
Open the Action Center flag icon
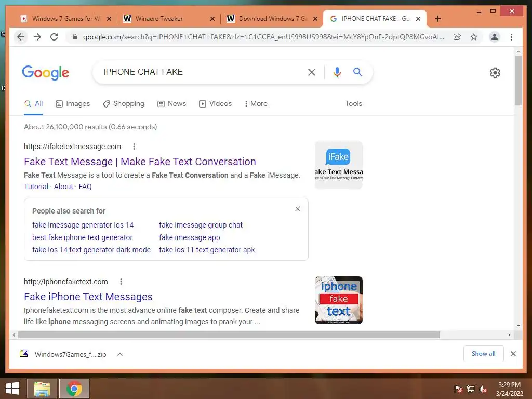(458, 389)
